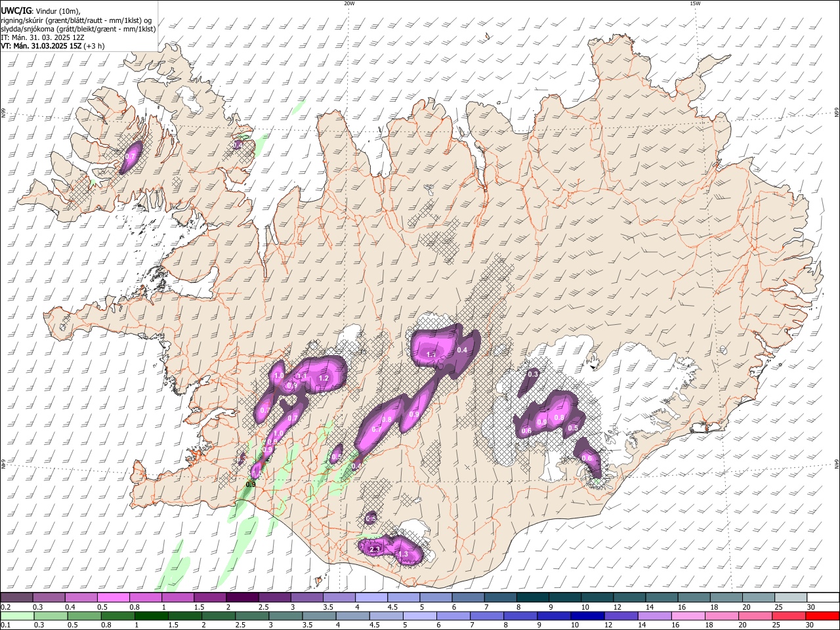This screenshot has width=840, height=630.
Task: Click the "0.1" number under the lower legend row
Action: click(5, 625)
